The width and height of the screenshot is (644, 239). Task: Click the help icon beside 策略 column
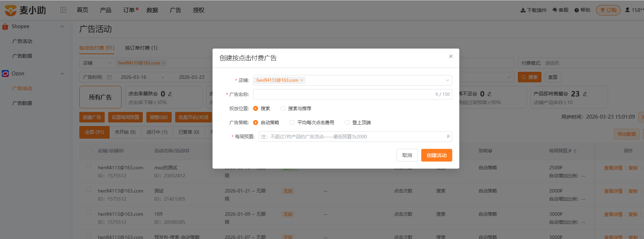[x=490, y=151]
